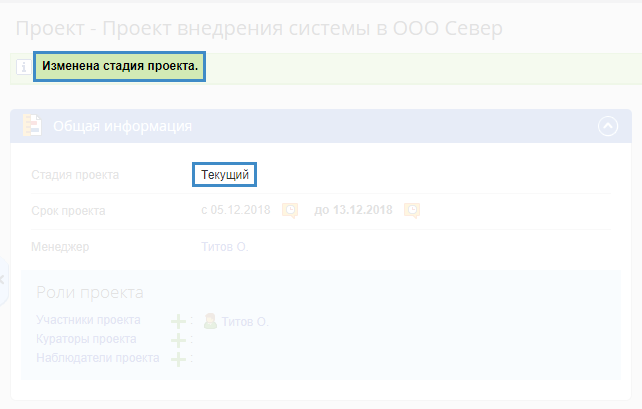Add an observer with plus next to Наблюдатели проекта

(x=177, y=358)
